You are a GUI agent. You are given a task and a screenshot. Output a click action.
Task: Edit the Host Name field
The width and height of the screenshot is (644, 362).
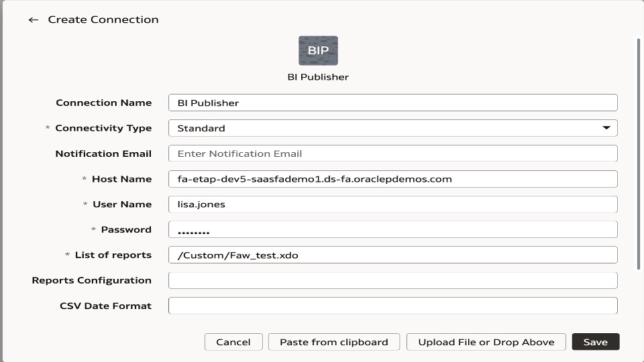[392, 179]
